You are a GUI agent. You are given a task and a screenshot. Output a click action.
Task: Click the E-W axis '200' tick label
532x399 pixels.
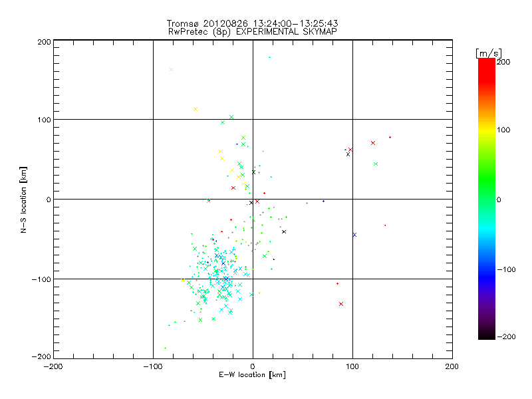[x=452, y=366]
